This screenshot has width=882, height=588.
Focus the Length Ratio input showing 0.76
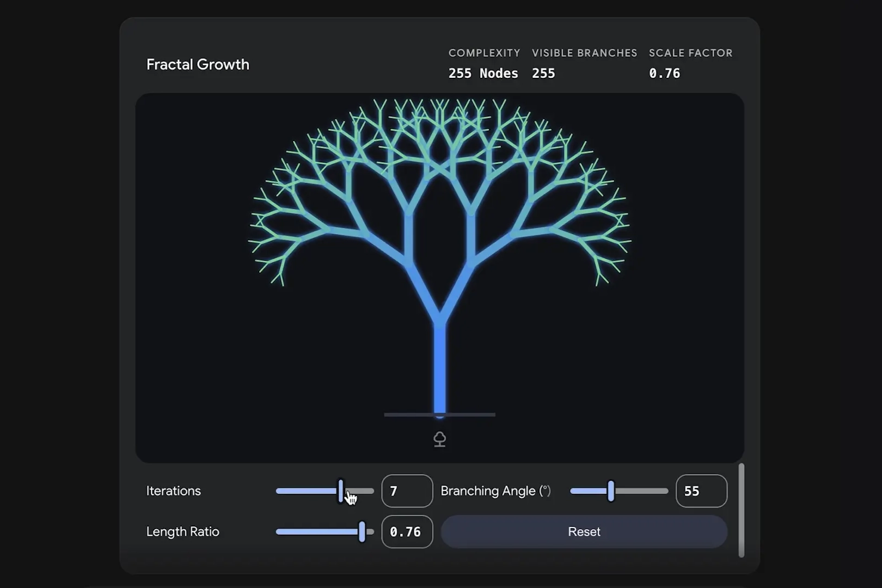coord(407,532)
